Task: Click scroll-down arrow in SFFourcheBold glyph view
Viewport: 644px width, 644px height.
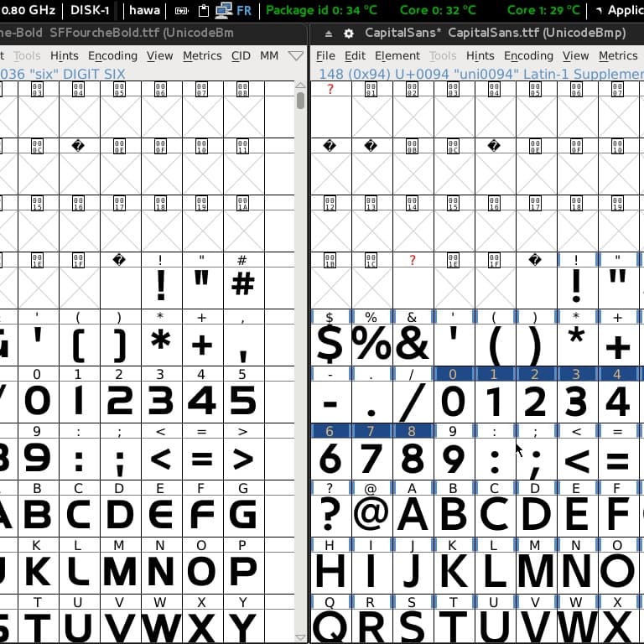Action: click(x=301, y=637)
